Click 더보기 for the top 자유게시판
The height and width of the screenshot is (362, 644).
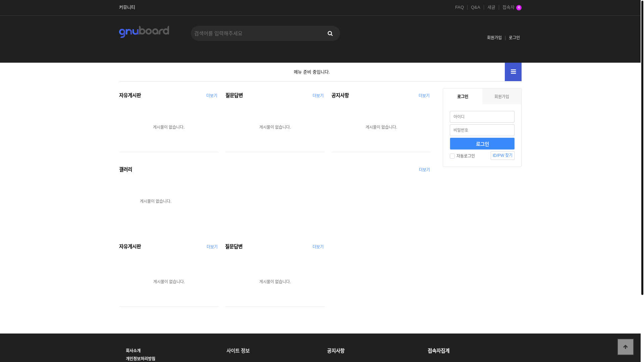pyautogui.click(x=212, y=96)
